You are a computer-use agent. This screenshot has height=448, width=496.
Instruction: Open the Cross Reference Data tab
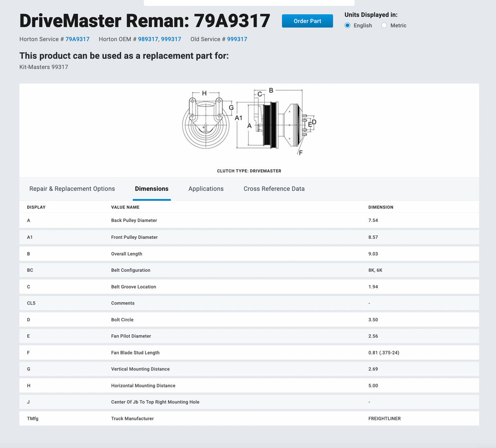(274, 189)
